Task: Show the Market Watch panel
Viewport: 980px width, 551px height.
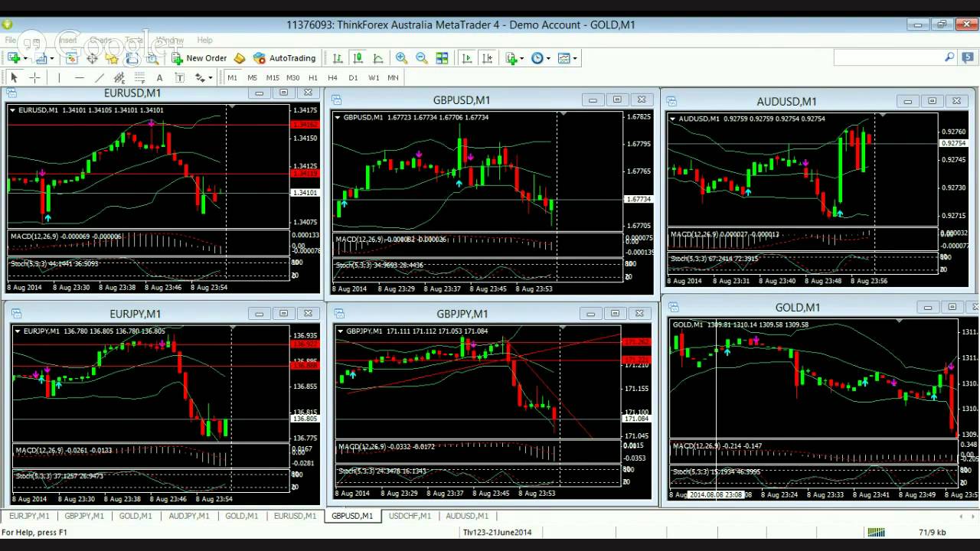Action: point(71,58)
